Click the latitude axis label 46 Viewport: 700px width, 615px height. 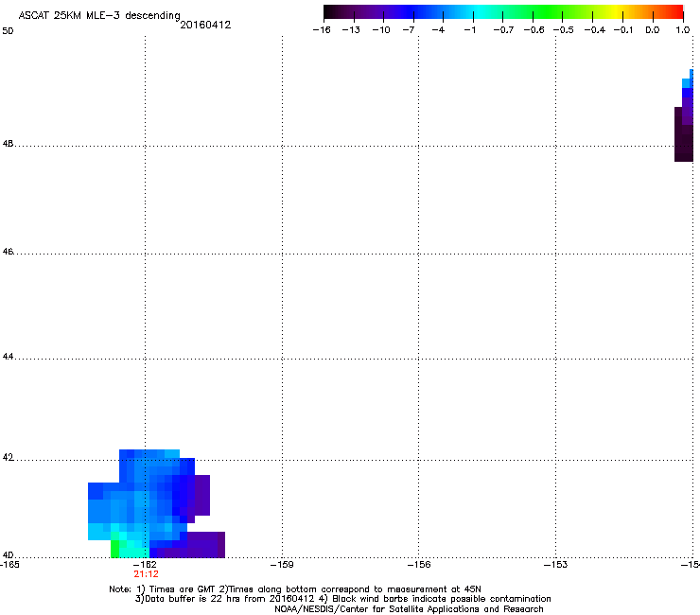[8, 252]
